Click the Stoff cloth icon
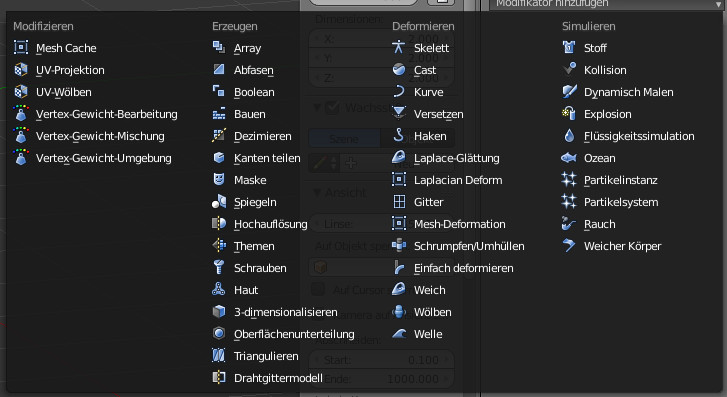This screenshot has height=397, width=727. (x=569, y=47)
